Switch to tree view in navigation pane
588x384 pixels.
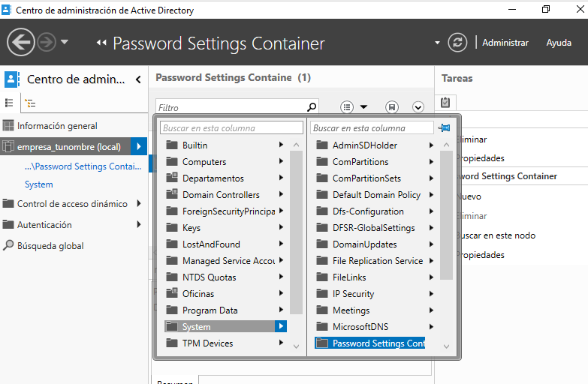(x=30, y=103)
